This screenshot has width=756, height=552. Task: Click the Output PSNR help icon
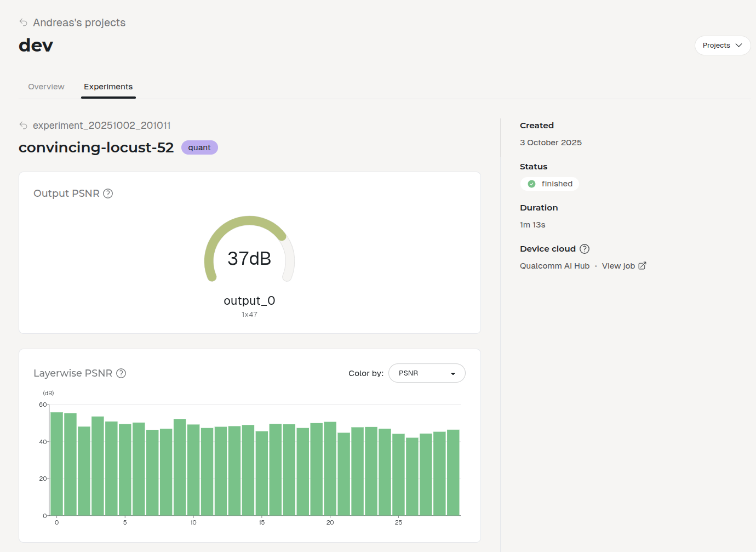click(108, 193)
